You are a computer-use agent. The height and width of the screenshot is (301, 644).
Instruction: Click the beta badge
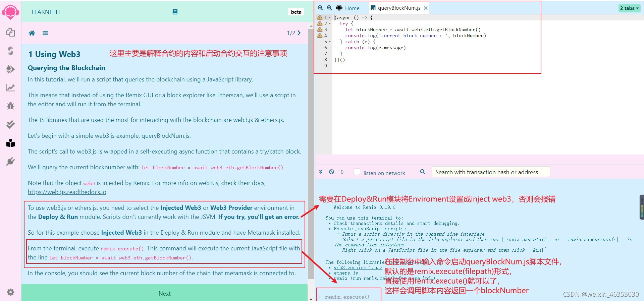(x=296, y=12)
